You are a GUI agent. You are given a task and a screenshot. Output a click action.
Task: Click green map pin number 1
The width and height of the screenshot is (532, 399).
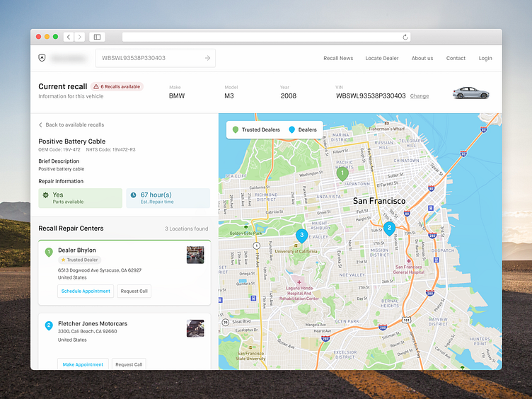(342, 173)
